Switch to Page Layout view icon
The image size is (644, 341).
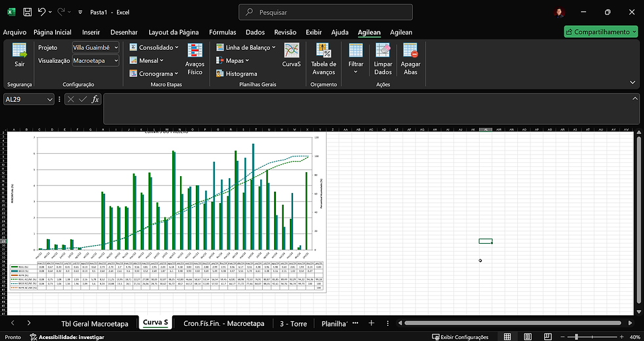click(528, 337)
